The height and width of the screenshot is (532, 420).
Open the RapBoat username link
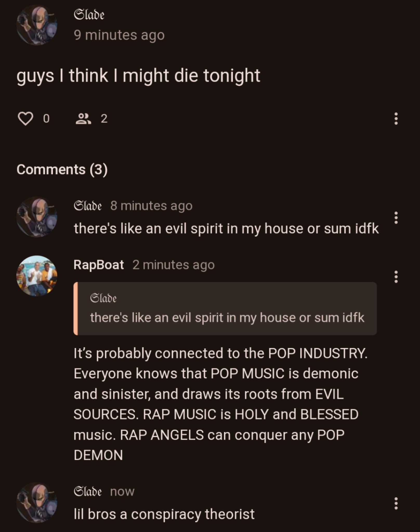click(99, 265)
